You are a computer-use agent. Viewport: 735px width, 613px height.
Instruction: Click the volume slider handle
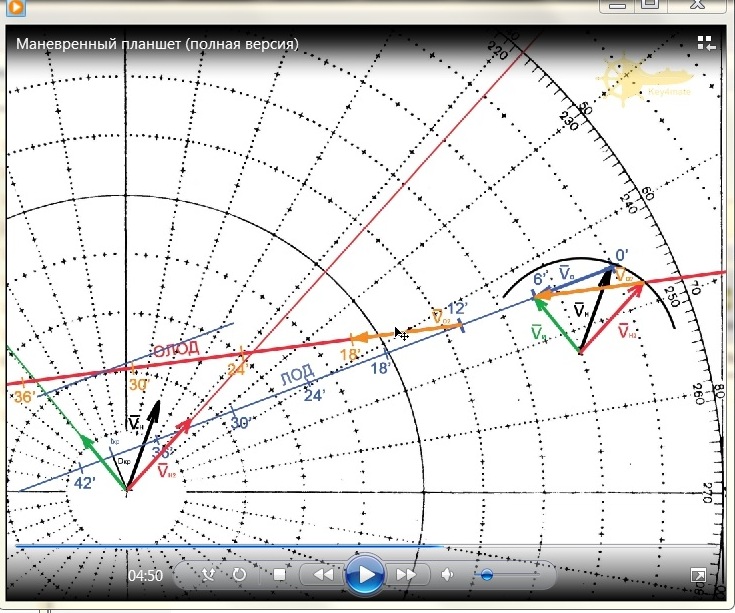pyautogui.click(x=486, y=575)
